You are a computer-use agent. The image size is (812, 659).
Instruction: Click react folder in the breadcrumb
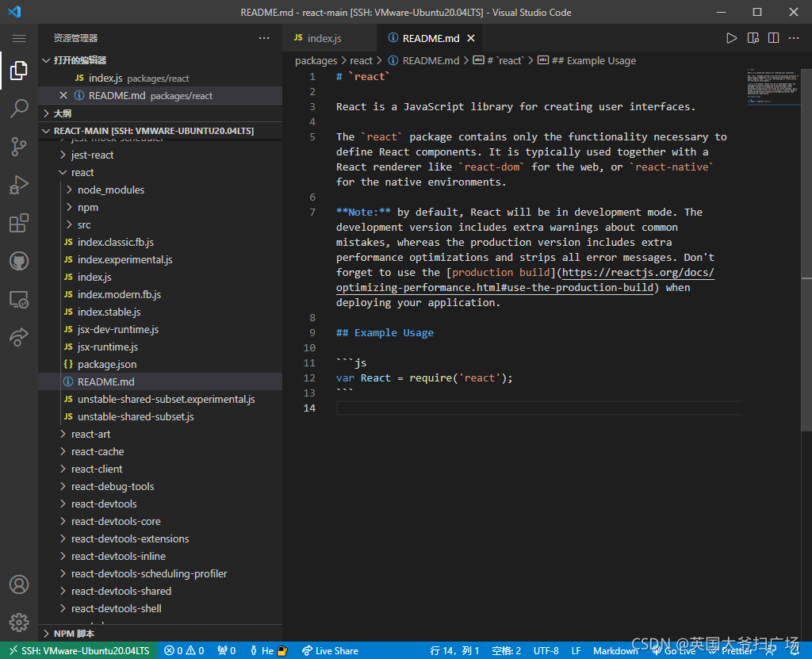pos(361,60)
